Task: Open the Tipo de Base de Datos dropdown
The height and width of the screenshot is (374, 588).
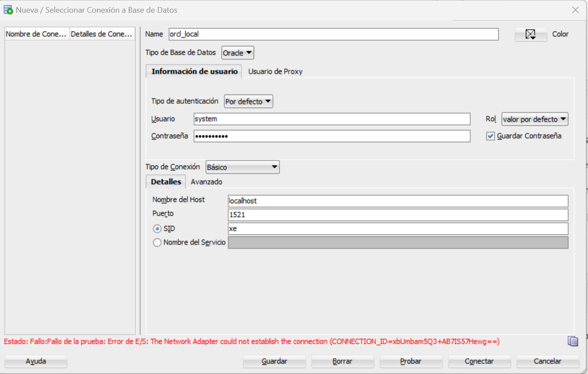Action: pos(237,53)
